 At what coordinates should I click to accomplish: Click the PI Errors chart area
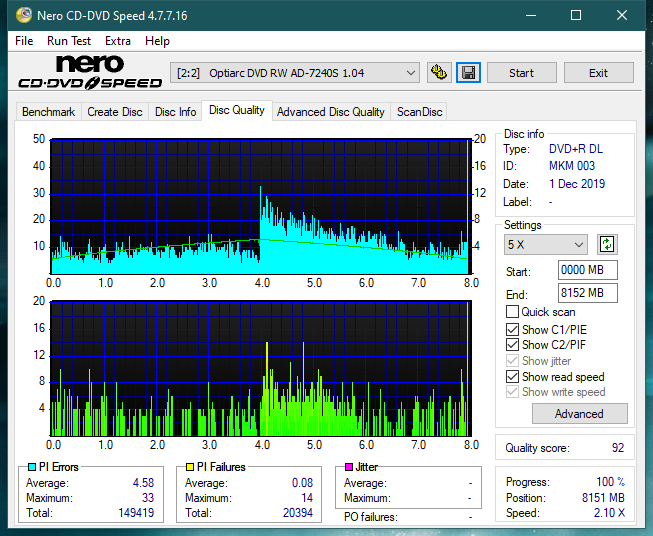coord(261,206)
